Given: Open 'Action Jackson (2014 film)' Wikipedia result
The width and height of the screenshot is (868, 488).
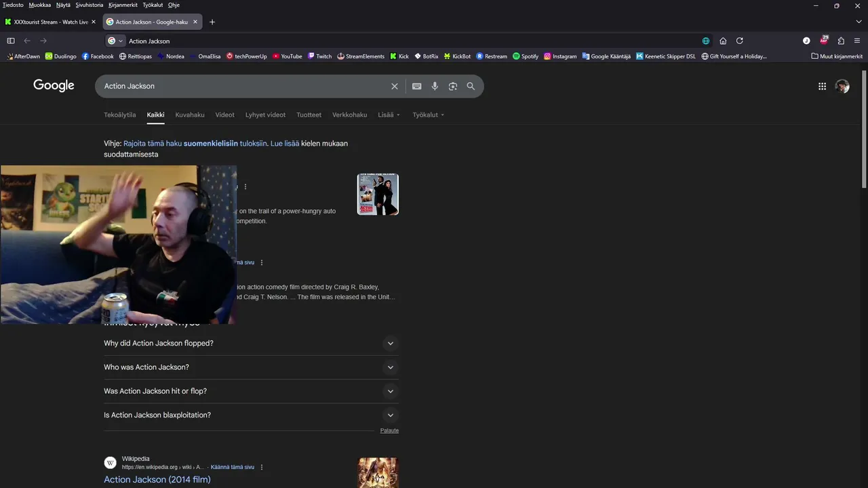Looking at the screenshot, I should point(157,479).
